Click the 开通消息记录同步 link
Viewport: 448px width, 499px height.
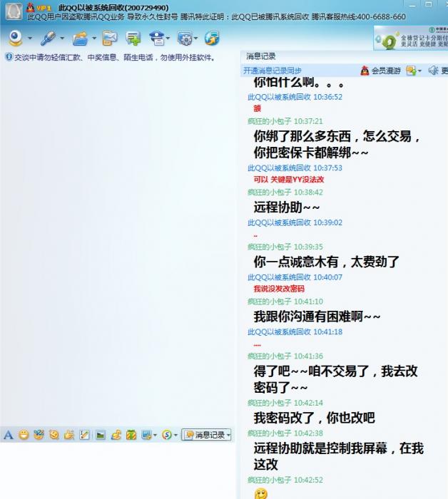(273, 71)
